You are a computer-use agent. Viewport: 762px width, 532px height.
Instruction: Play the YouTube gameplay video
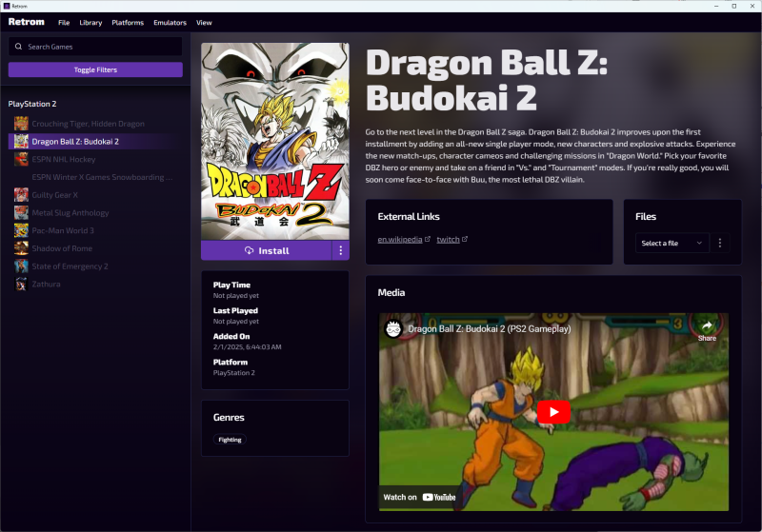(x=553, y=412)
